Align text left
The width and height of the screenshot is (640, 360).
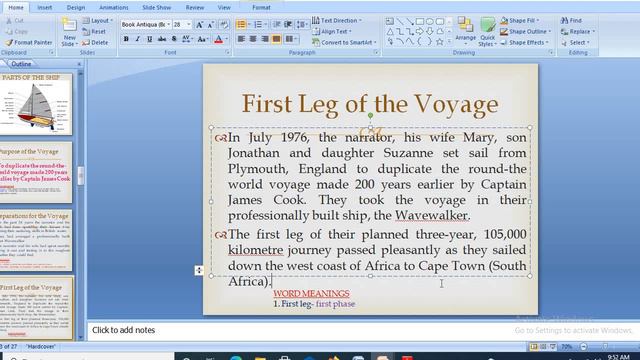click(241, 39)
